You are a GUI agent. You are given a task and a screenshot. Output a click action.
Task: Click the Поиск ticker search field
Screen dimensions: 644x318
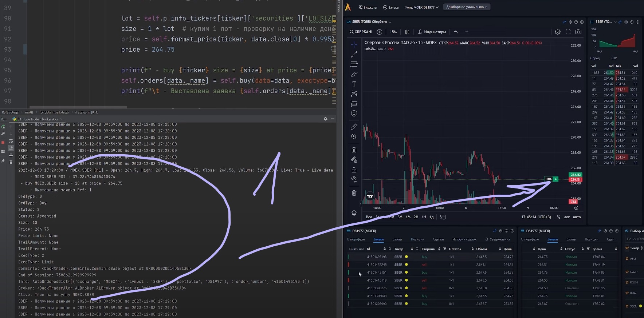[635, 239]
